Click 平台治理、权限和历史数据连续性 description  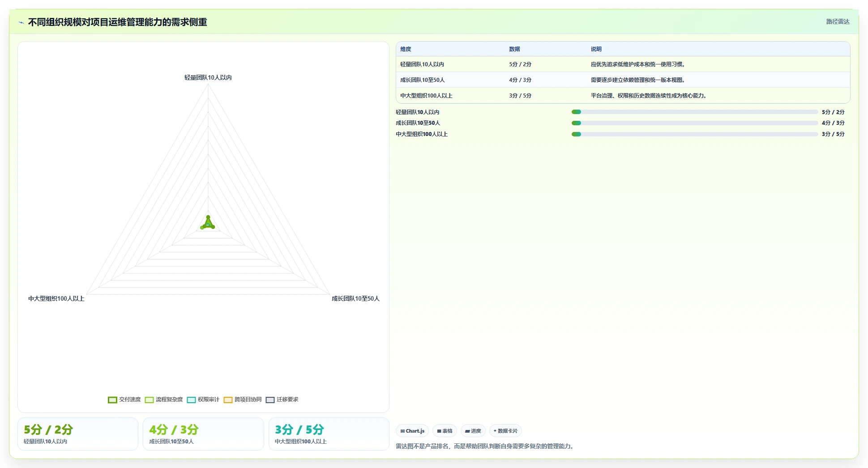coord(649,96)
